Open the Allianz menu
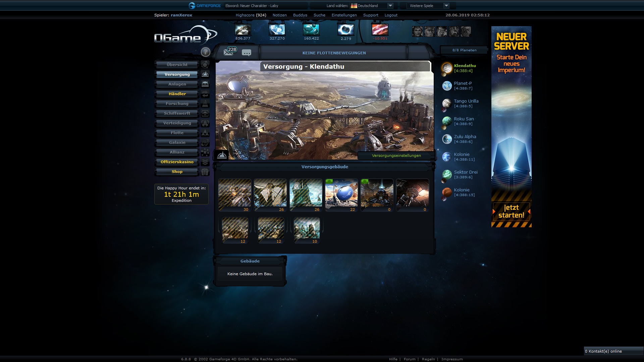The image size is (644, 362). pyautogui.click(x=177, y=152)
